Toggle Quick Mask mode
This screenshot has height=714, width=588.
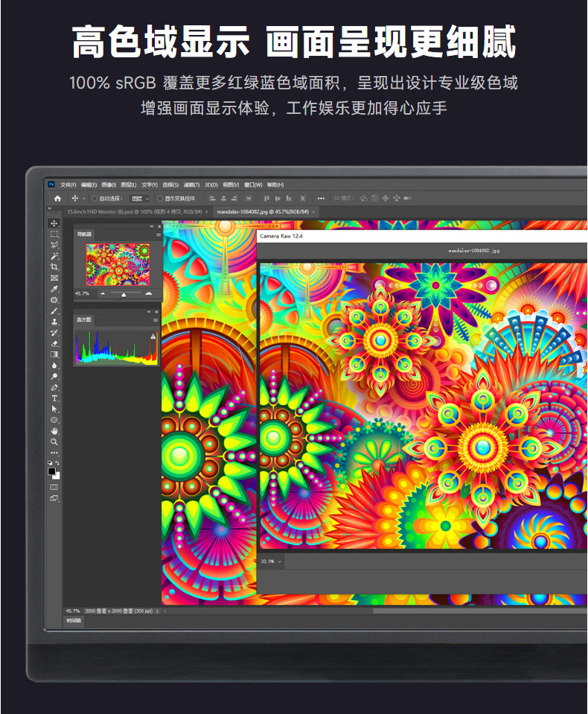[x=54, y=487]
